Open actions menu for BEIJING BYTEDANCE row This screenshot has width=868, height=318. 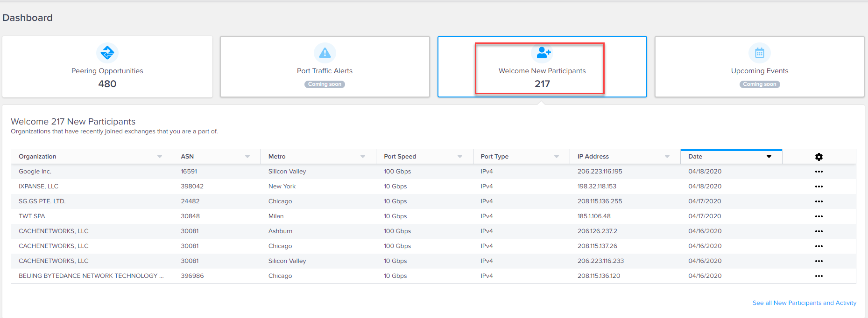coord(819,276)
